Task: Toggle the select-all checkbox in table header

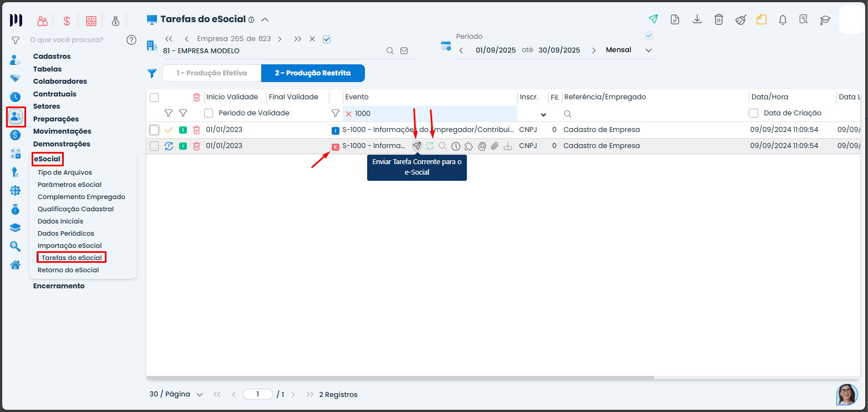Action: (154, 98)
